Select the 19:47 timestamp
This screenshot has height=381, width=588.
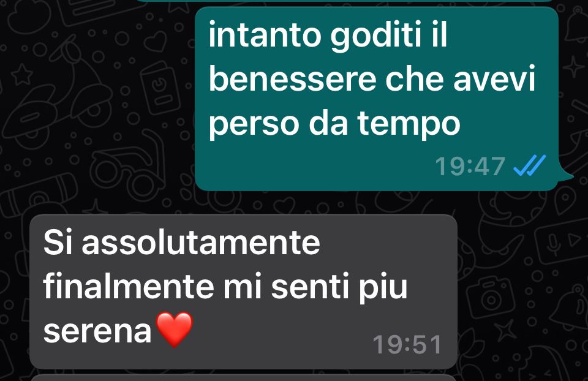(x=470, y=166)
